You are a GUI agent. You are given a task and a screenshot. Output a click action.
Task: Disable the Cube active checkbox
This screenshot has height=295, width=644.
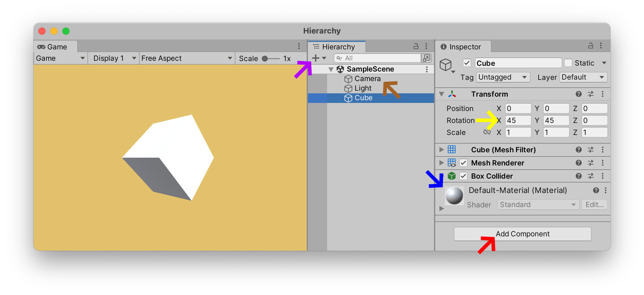[x=467, y=63]
